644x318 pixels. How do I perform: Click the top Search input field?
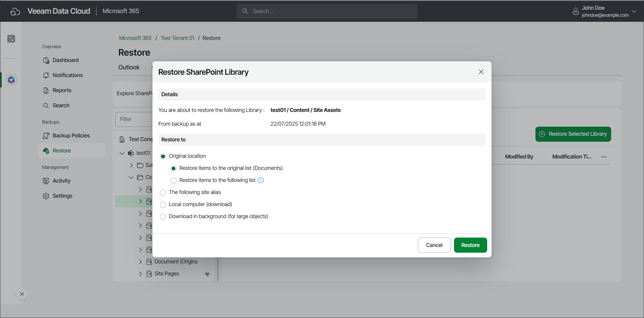click(x=327, y=11)
